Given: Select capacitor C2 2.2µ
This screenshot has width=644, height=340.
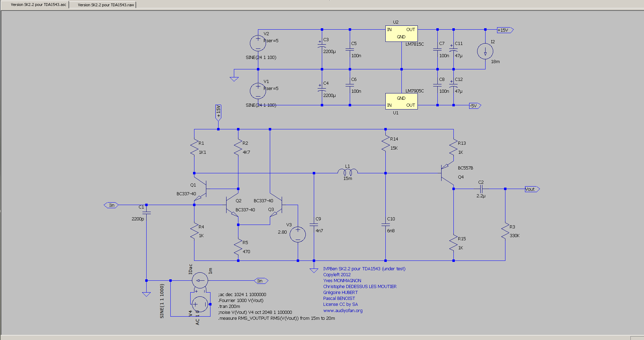Looking at the screenshot, I should (481, 189).
